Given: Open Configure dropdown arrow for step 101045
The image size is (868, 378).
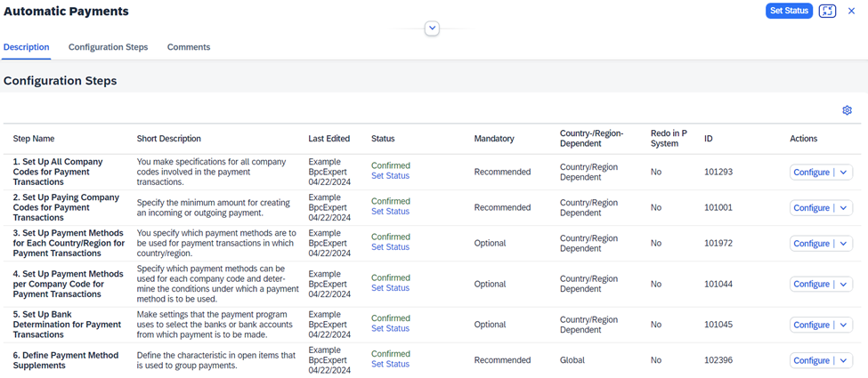Looking at the screenshot, I should tap(843, 325).
